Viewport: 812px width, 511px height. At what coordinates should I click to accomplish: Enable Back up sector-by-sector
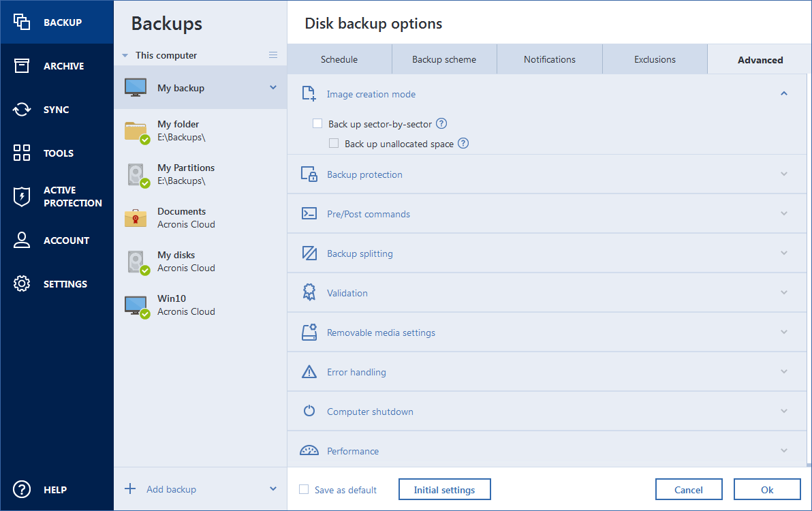[x=317, y=123]
